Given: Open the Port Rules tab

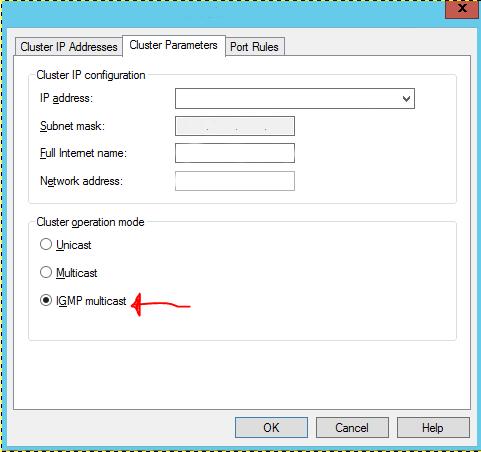Looking at the screenshot, I should 255,47.
